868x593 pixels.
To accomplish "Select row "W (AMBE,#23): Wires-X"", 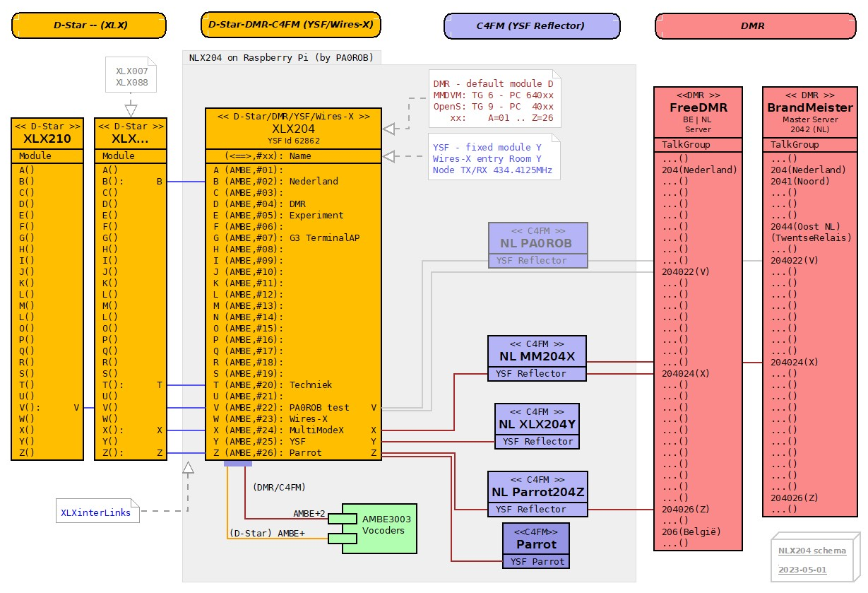I will click(293, 418).
